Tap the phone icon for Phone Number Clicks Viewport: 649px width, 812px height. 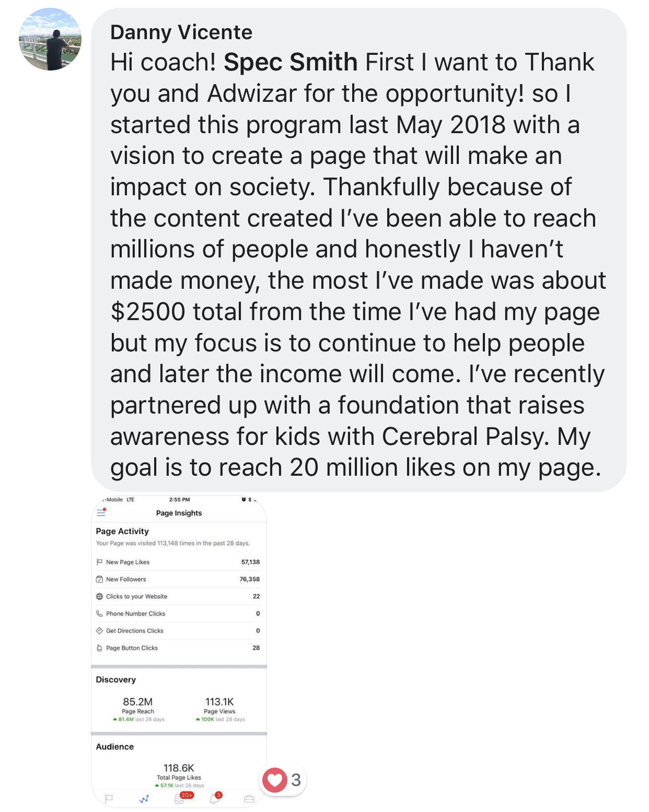[x=99, y=614]
